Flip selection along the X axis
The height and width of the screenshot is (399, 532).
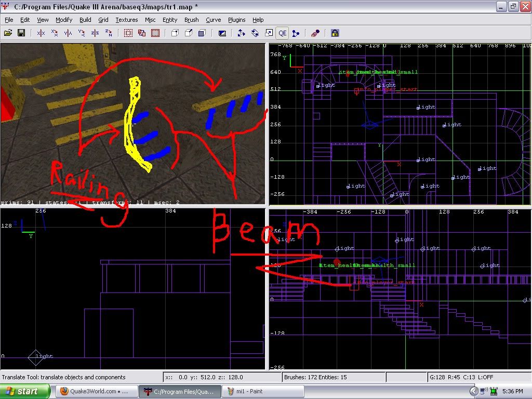coord(41,33)
